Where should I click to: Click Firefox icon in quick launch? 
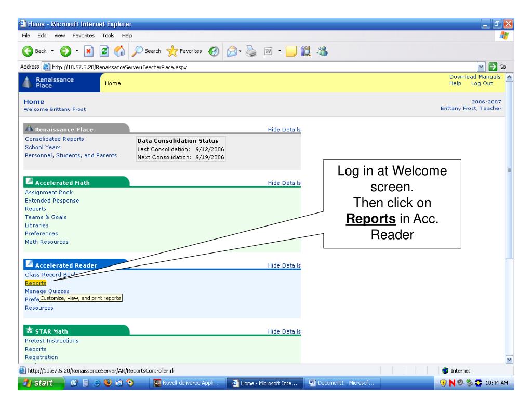tap(108, 383)
